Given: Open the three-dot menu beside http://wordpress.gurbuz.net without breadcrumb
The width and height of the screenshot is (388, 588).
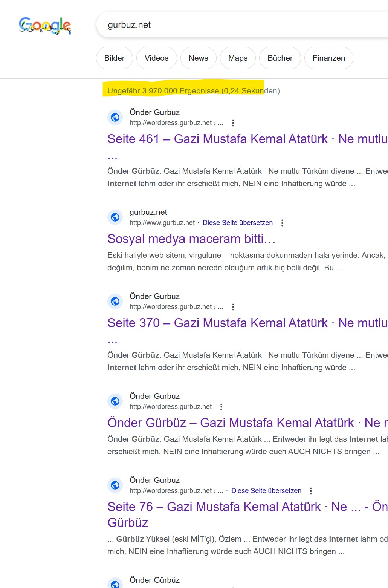Looking at the screenshot, I should point(221,407).
